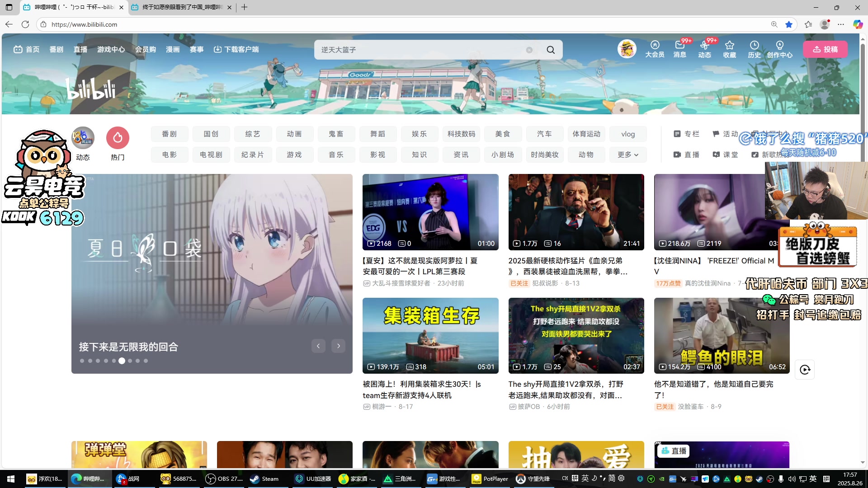Select the first banner carousel dot
Viewport: 868px width, 488px height.
coord(82,361)
